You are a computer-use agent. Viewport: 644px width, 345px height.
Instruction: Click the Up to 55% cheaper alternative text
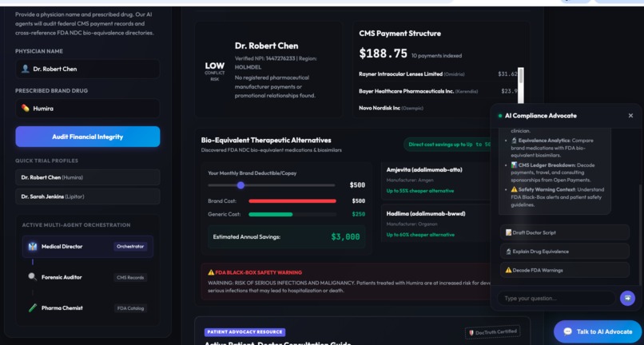point(420,191)
